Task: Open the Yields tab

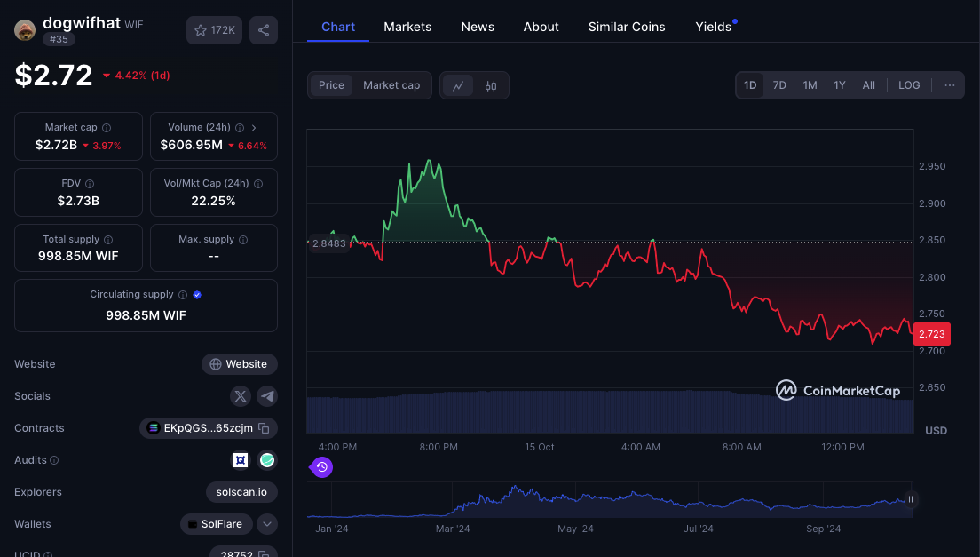Action: [713, 27]
